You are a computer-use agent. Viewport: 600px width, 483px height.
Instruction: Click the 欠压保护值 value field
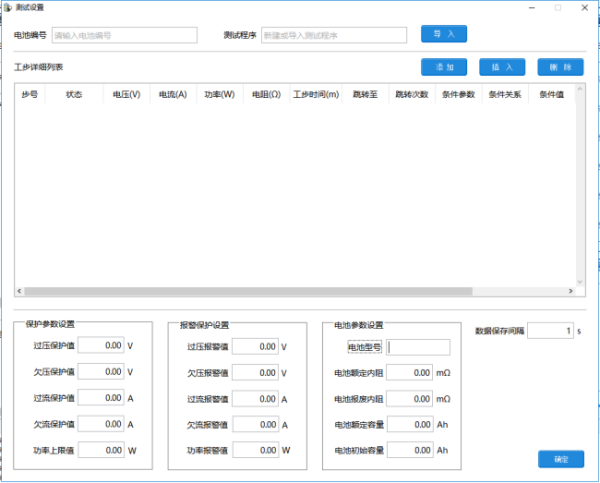[100, 371]
